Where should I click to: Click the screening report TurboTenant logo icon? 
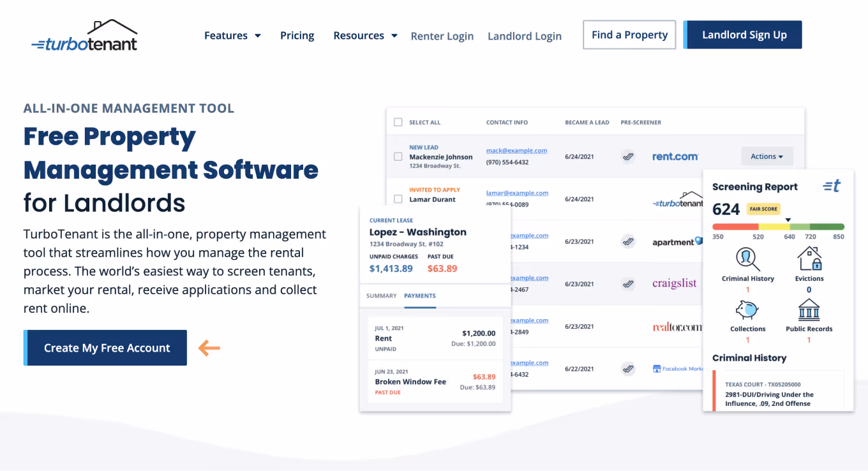click(x=832, y=186)
